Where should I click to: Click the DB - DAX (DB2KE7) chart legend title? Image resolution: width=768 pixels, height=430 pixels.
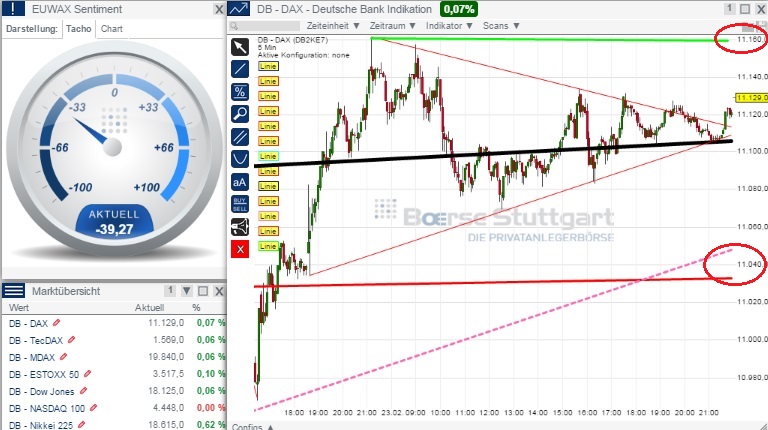[x=292, y=40]
